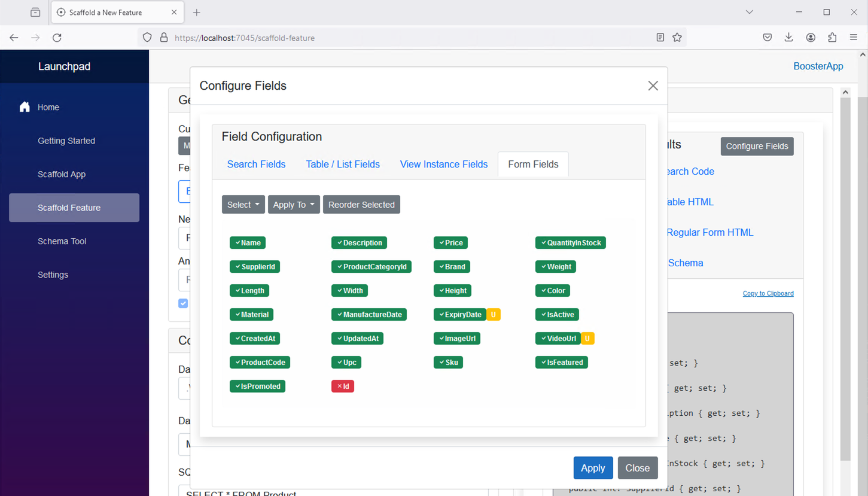The height and width of the screenshot is (496, 868).
Task: Open the Apply To dropdown
Action: pos(293,205)
